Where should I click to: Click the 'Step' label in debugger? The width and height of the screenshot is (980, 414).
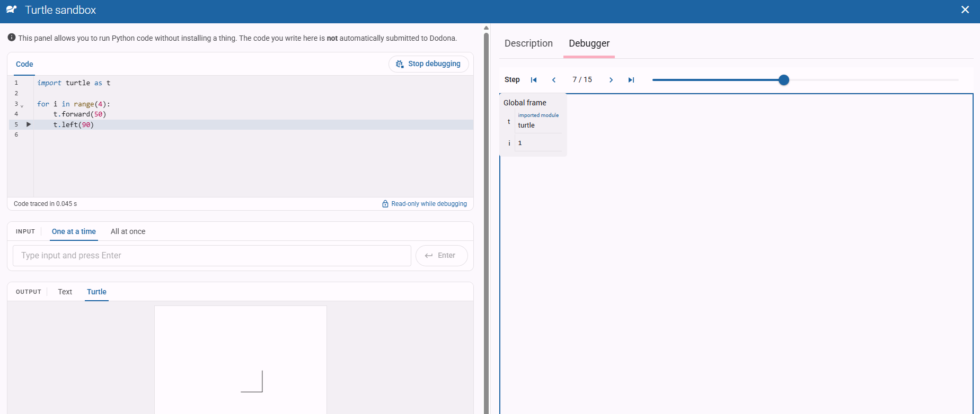[512, 80]
